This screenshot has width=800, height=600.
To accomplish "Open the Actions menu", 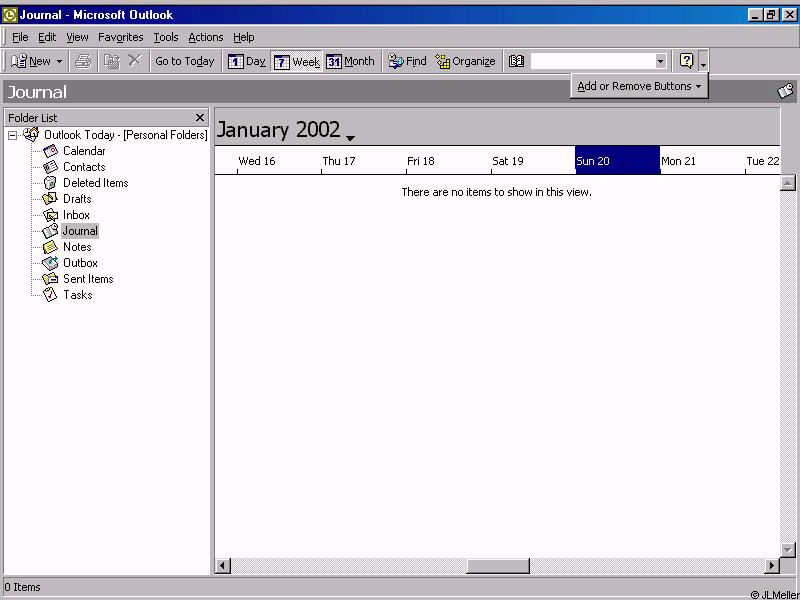I will (x=206, y=37).
